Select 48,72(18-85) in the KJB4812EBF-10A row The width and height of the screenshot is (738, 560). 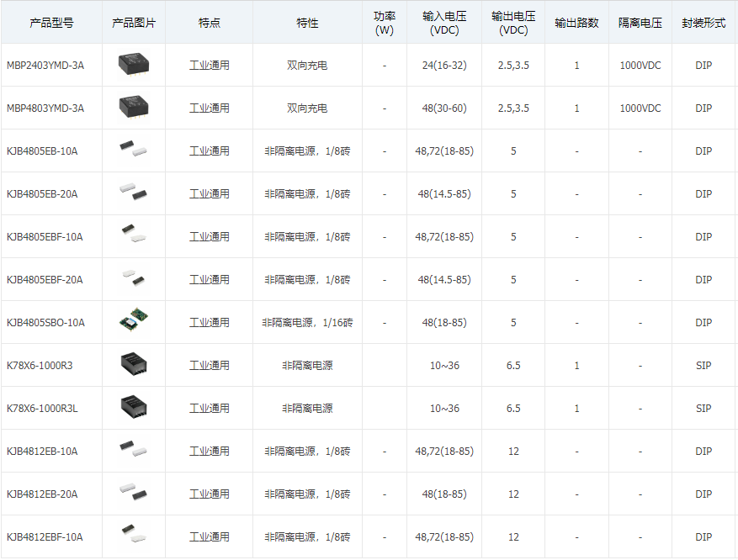(444, 537)
